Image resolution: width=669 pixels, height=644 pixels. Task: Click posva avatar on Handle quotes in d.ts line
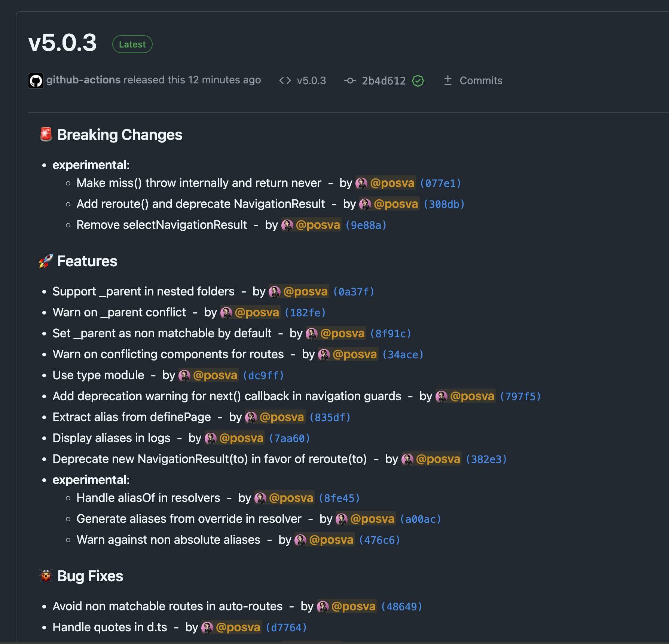pos(207,628)
